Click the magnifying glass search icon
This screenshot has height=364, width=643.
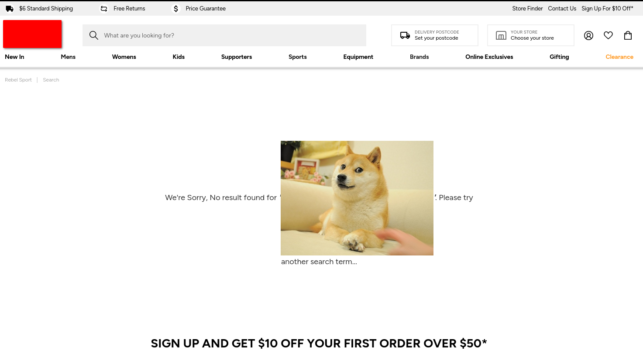tap(94, 35)
